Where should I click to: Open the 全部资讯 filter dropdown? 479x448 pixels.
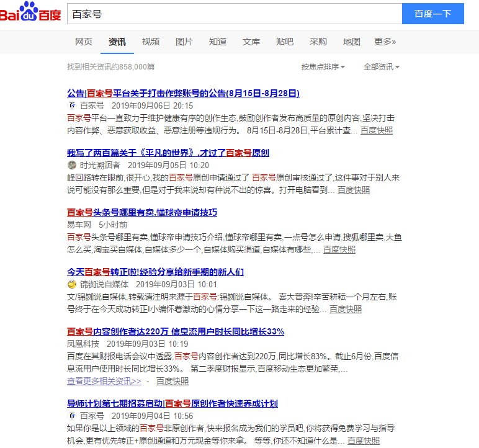(x=381, y=67)
